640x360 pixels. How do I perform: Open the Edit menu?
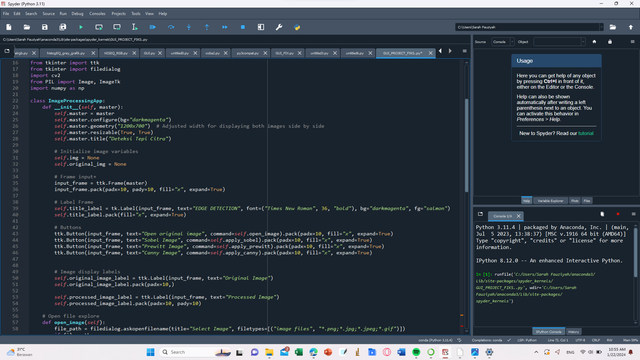(x=17, y=13)
